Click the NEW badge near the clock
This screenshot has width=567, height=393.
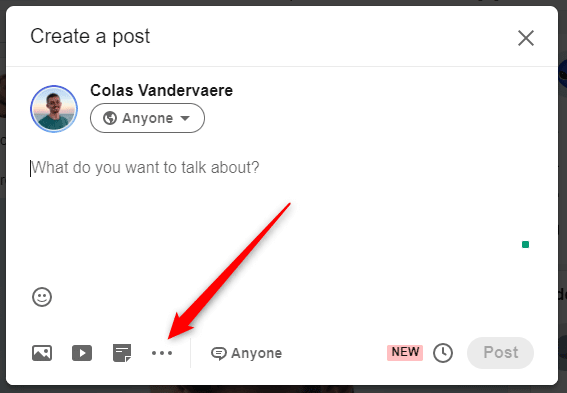pos(405,352)
